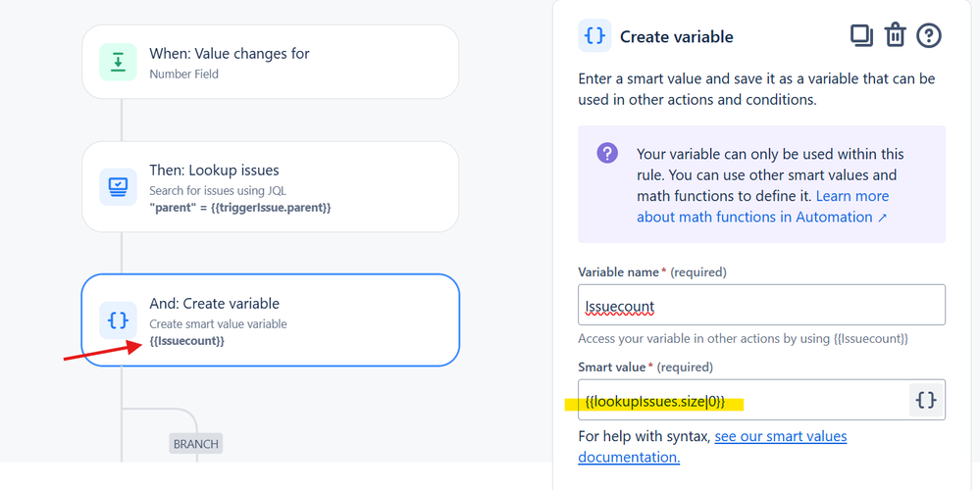Click into the Smart value input field
Image resolution: width=980 pixels, height=490 pixels.
(x=744, y=400)
